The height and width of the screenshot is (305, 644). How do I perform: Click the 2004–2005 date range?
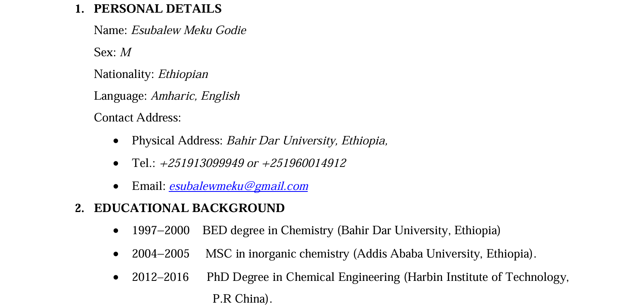(160, 254)
